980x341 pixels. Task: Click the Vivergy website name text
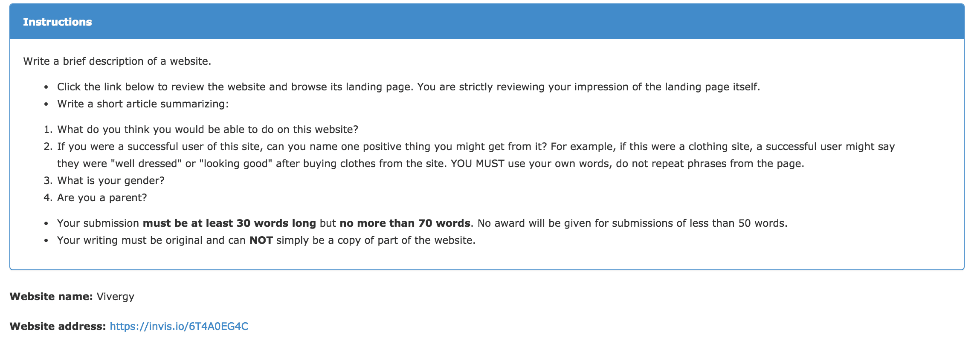coord(115,297)
